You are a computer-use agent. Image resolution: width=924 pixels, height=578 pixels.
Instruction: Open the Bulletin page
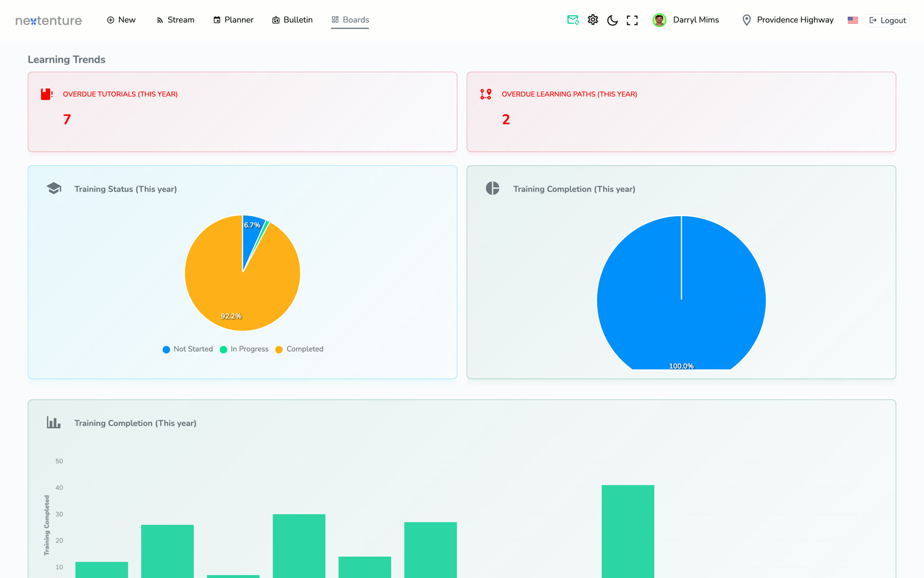(292, 20)
